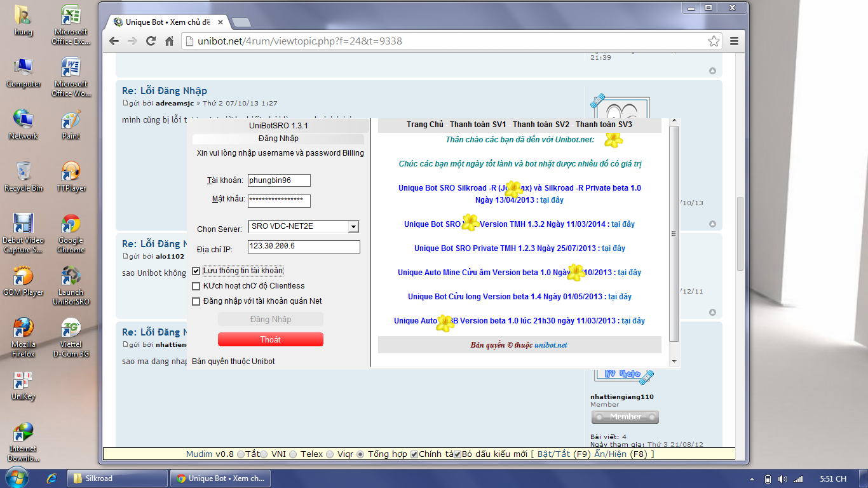Viewport: 868px width, 488px height.
Task: Open Thanh toán SV3 tab
Action: click(x=604, y=125)
